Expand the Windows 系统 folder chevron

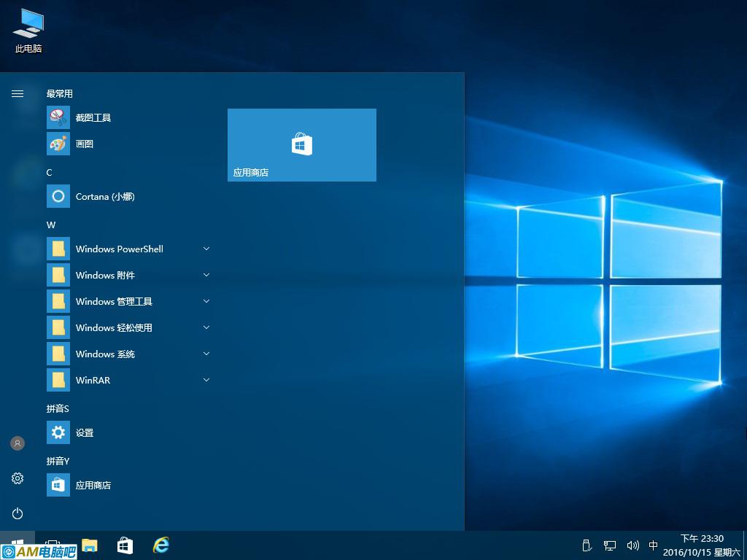(206, 354)
